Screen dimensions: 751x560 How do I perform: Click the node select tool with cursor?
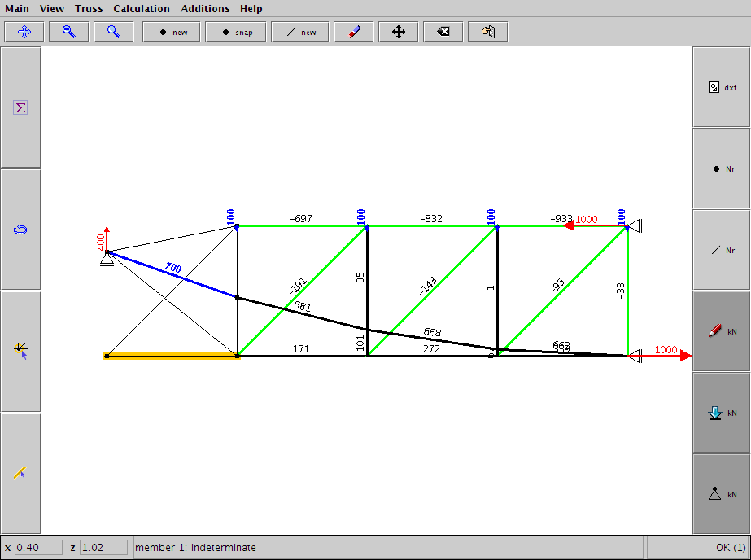point(21,350)
